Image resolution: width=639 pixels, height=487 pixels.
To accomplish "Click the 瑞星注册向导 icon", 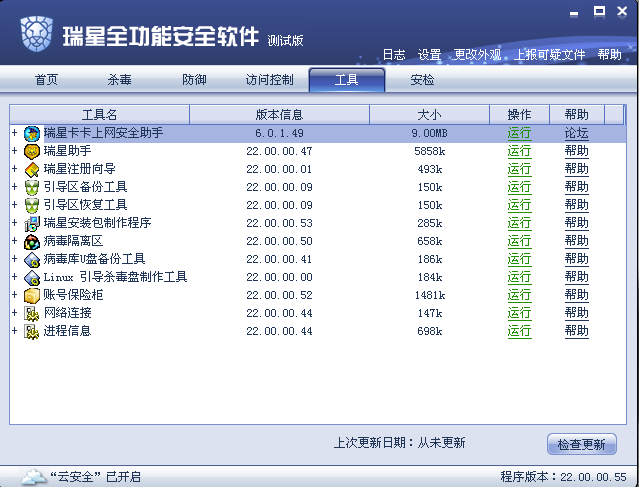I will click(32, 169).
